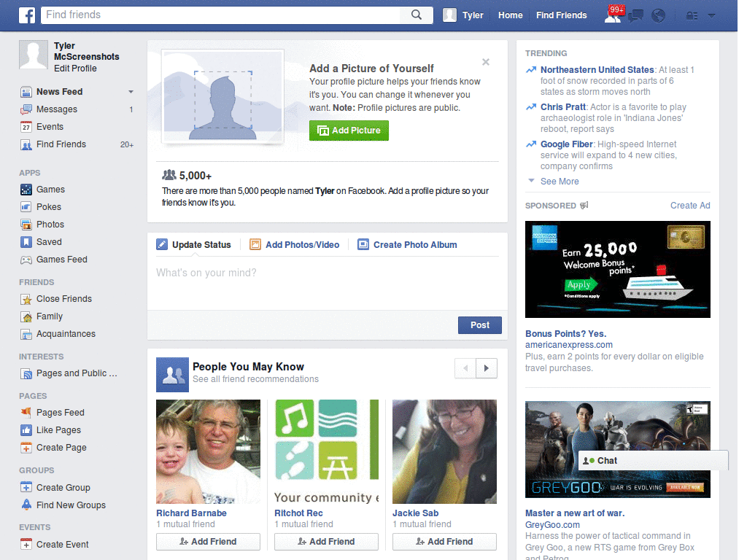Viewport: 747px width, 560px height.
Task: Open Find Friends in top bar
Action: [561, 15]
